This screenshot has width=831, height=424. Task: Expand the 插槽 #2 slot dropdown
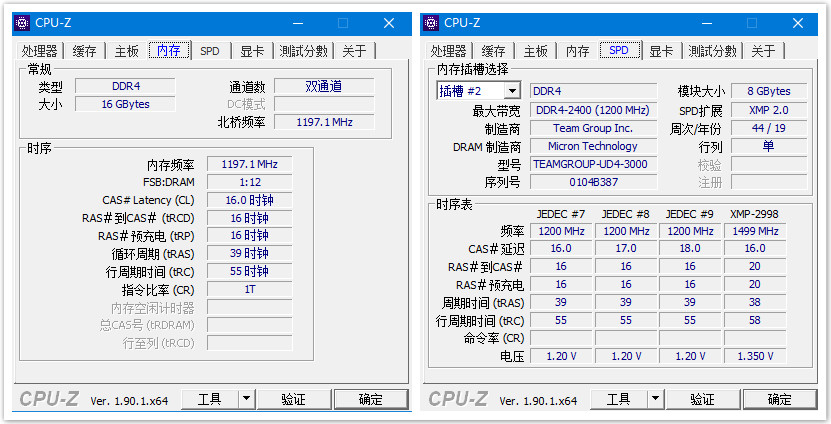[x=512, y=91]
